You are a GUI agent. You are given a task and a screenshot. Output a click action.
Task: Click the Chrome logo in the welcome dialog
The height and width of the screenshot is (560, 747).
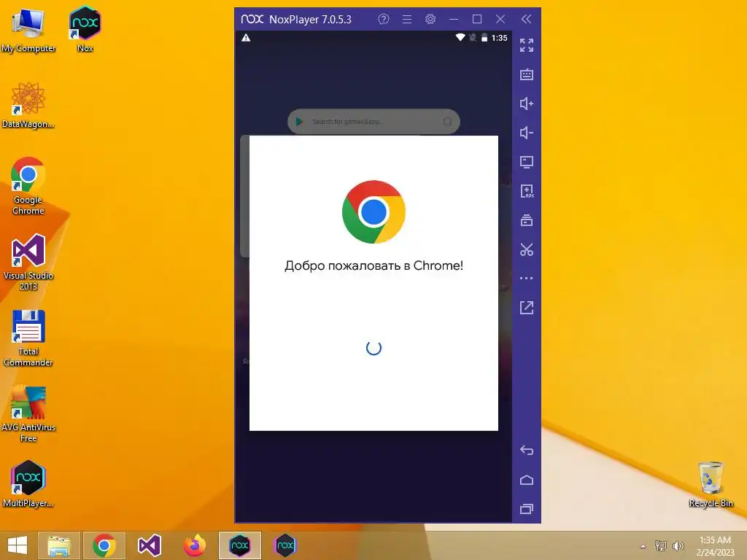(x=373, y=211)
